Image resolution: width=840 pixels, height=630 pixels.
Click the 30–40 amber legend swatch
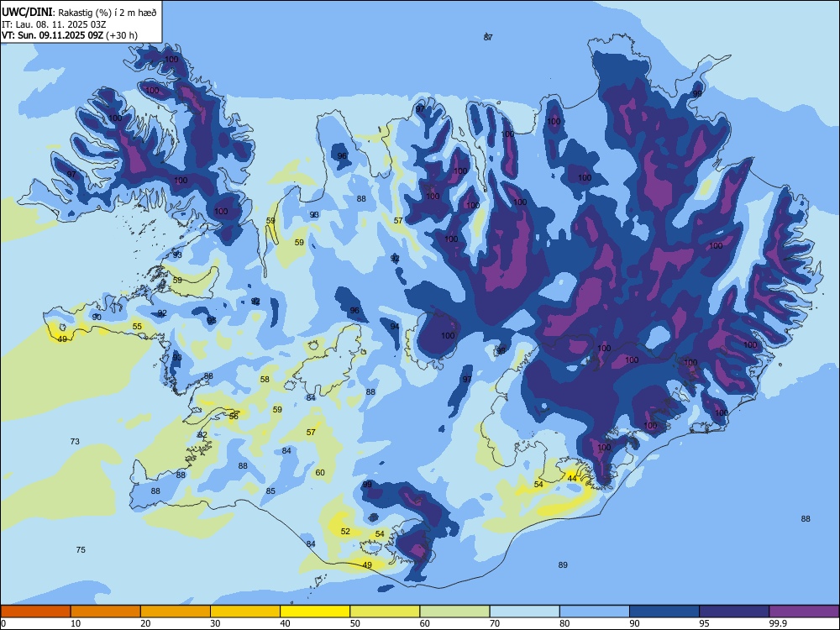click(x=245, y=612)
